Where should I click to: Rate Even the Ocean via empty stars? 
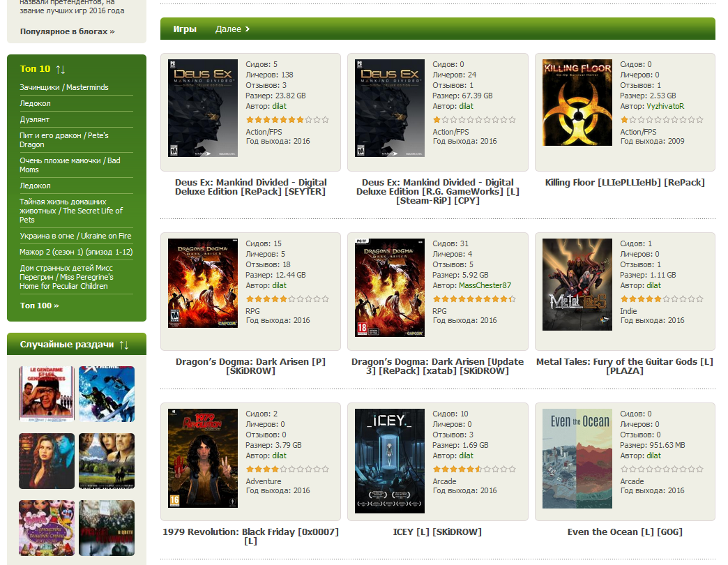[x=662, y=469]
